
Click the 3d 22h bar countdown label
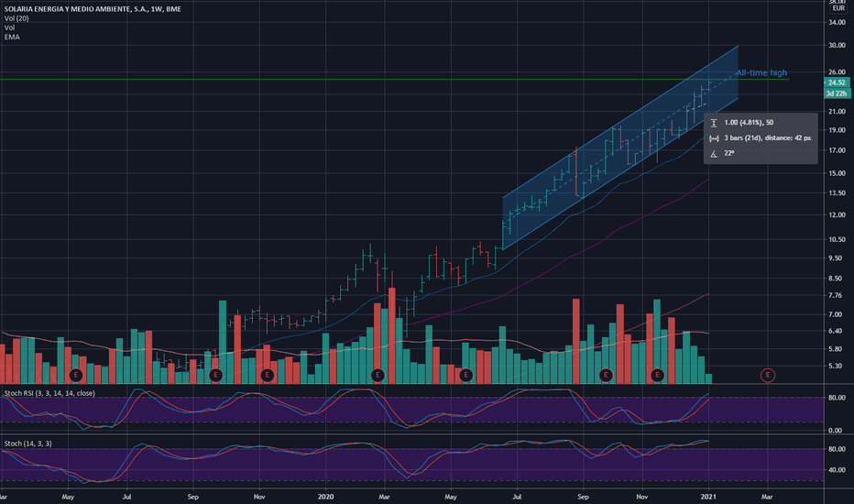click(838, 93)
